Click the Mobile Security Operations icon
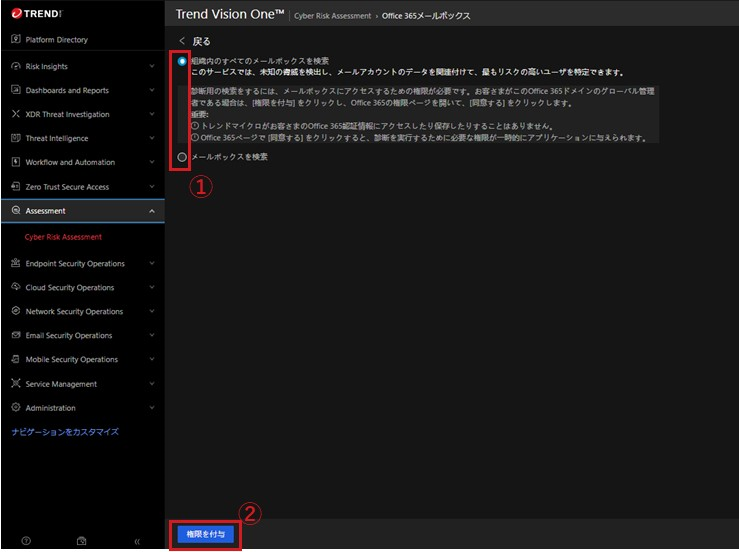 (16, 359)
